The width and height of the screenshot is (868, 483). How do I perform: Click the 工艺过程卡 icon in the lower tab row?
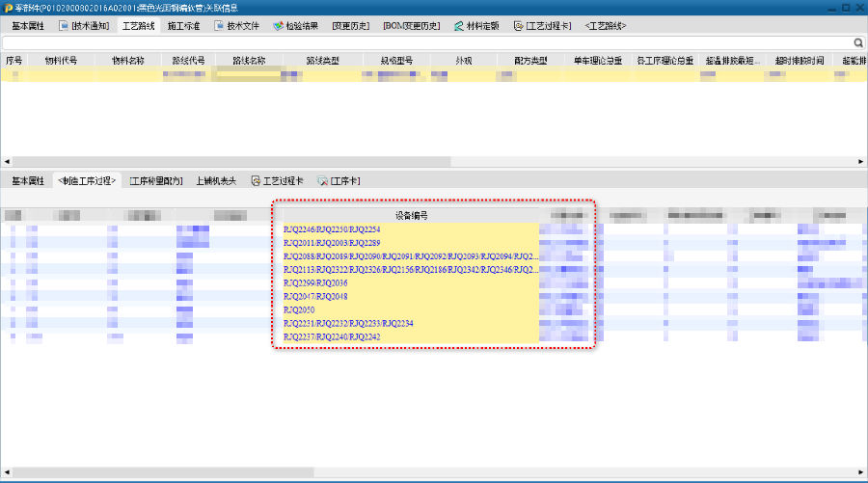pos(256,181)
